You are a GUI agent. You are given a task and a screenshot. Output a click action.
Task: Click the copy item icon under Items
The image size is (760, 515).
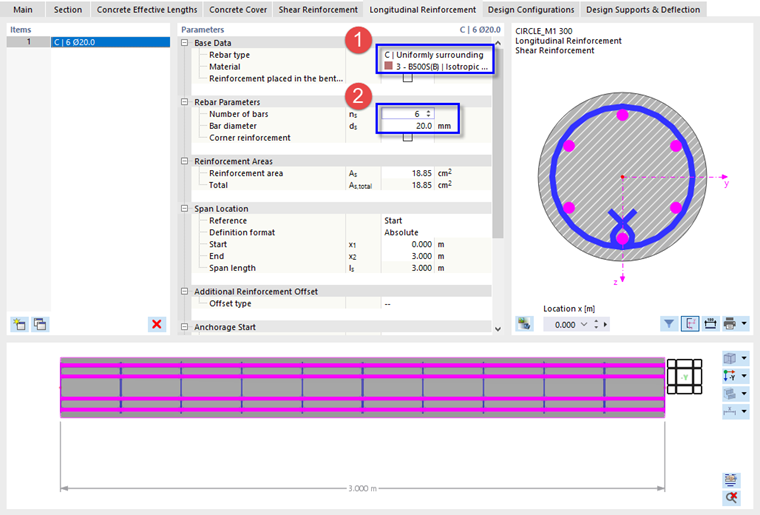coord(40,324)
